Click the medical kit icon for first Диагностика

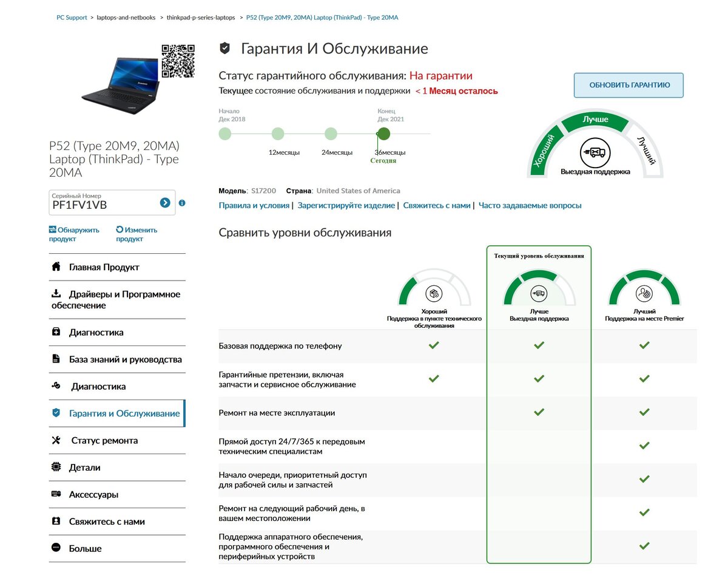pos(56,332)
